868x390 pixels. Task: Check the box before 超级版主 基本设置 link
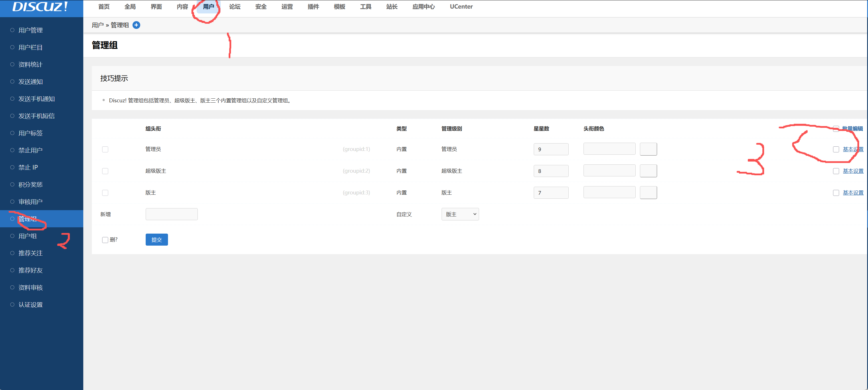836,171
